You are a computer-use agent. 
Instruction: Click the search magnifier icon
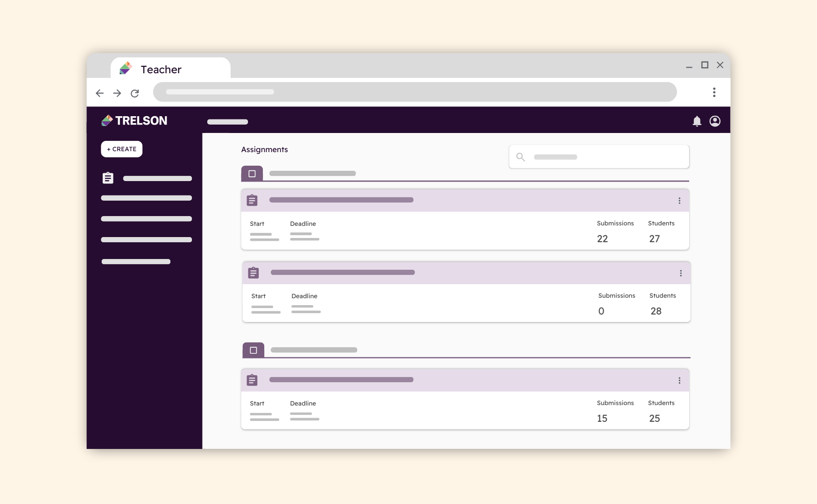[521, 157]
